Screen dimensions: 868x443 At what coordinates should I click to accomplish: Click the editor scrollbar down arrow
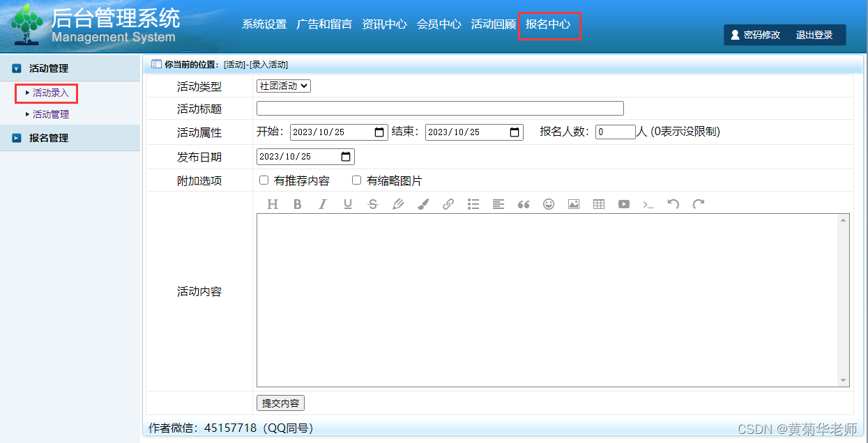(x=844, y=380)
